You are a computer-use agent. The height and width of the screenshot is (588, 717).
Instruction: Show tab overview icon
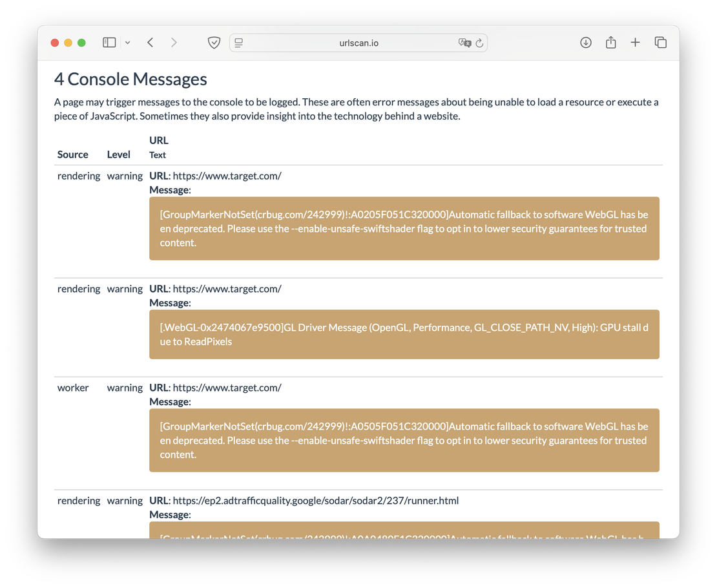pyautogui.click(x=660, y=43)
